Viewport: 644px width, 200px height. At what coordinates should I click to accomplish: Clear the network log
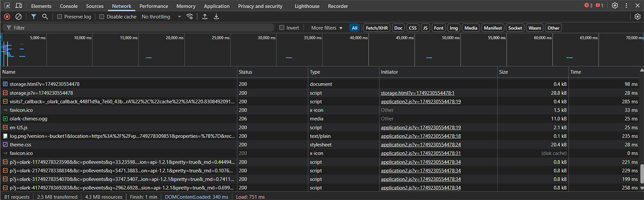coord(19,17)
